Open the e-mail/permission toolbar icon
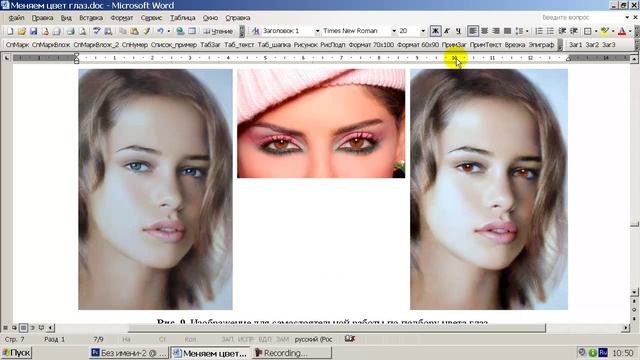The image size is (640, 360). click(x=45, y=31)
